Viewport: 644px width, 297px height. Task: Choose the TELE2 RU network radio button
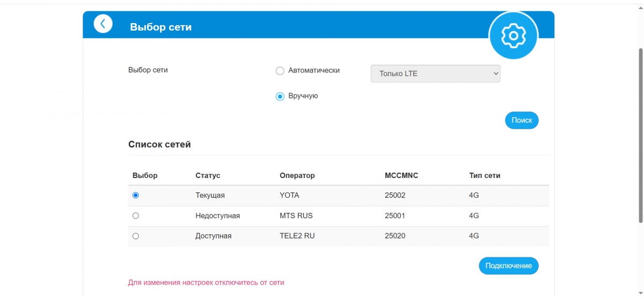point(136,236)
